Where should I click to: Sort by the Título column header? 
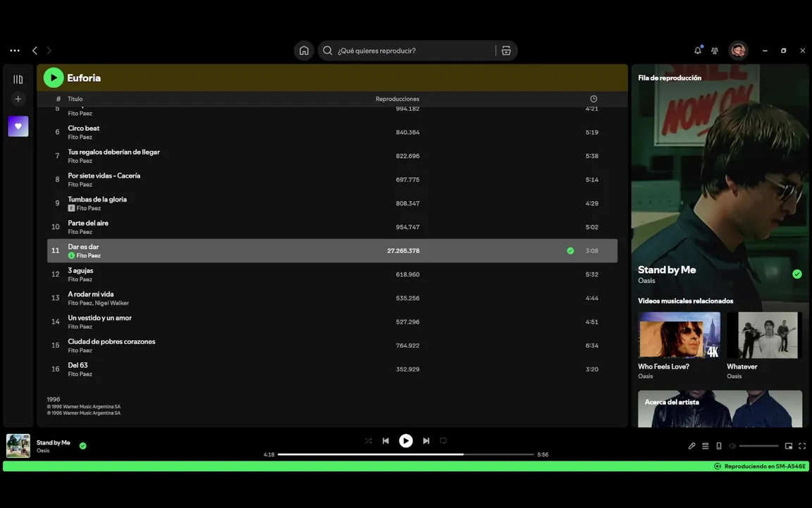tap(75, 99)
